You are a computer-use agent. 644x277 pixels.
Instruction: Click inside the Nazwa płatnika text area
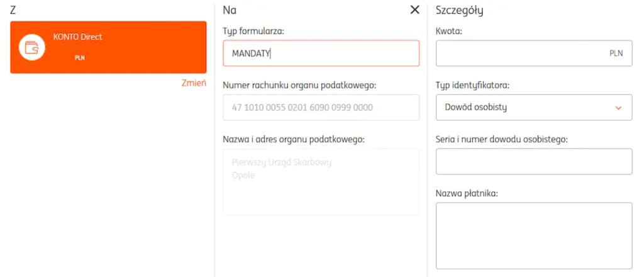(533, 235)
